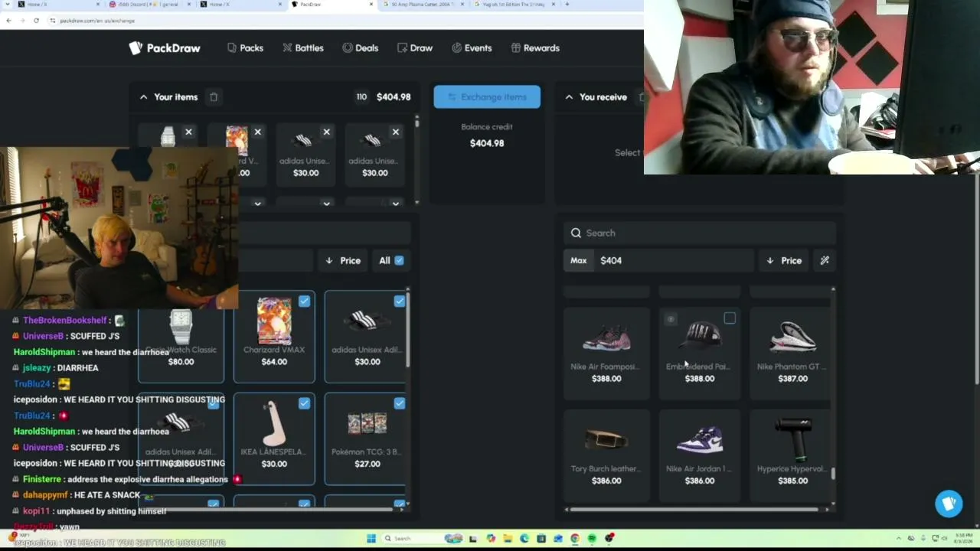
Task: Click the selected items vertical scrollbar
Action: (x=416, y=161)
